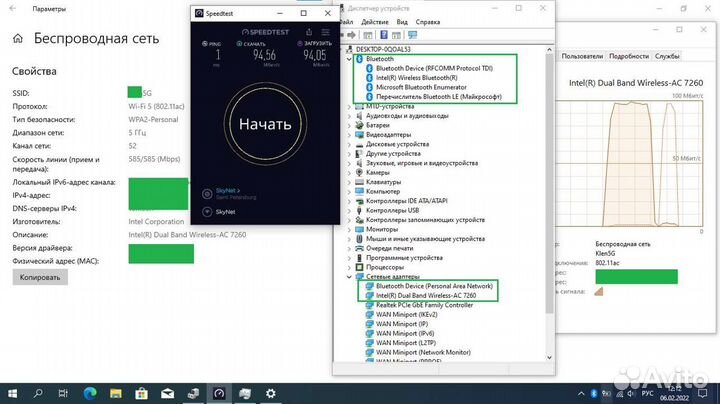Click the Device Manager scrollbar down arrow
This screenshot has width=720, height=404.
point(549,357)
